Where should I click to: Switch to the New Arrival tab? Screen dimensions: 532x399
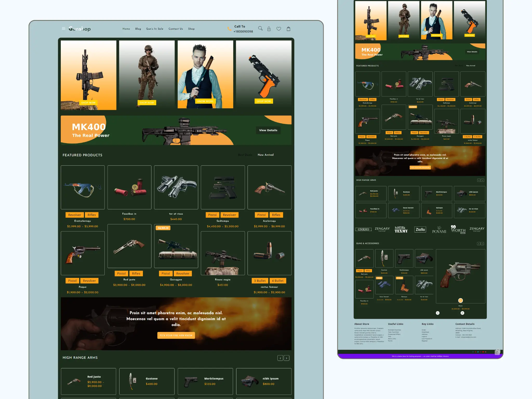(265, 155)
